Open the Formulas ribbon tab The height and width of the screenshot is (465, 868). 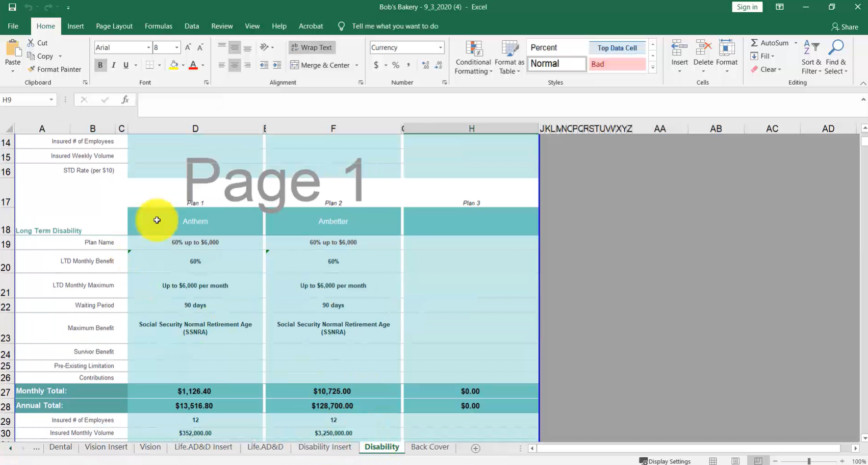click(x=159, y=26)
